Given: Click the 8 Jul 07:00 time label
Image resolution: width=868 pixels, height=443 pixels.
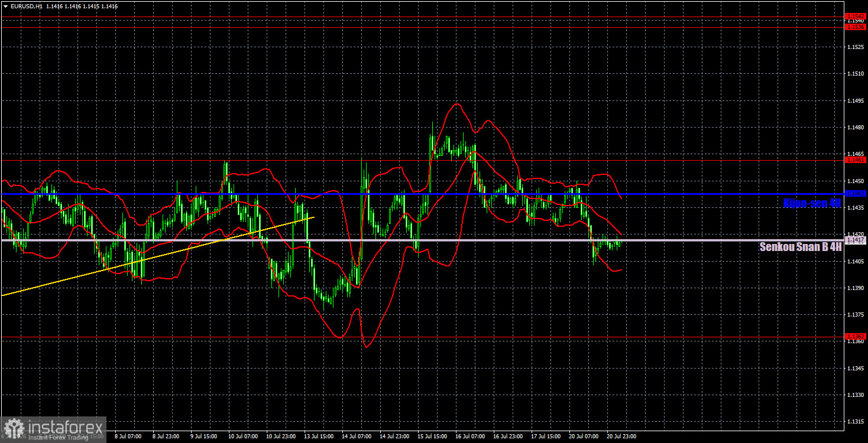Looking at the screenshot, I should [x=127, y=437].
